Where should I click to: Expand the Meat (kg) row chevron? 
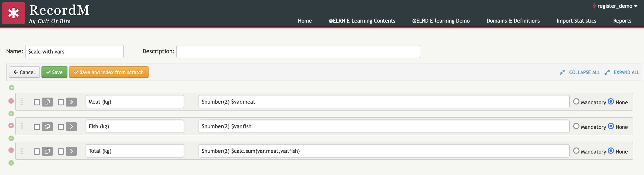pos(71,102)
